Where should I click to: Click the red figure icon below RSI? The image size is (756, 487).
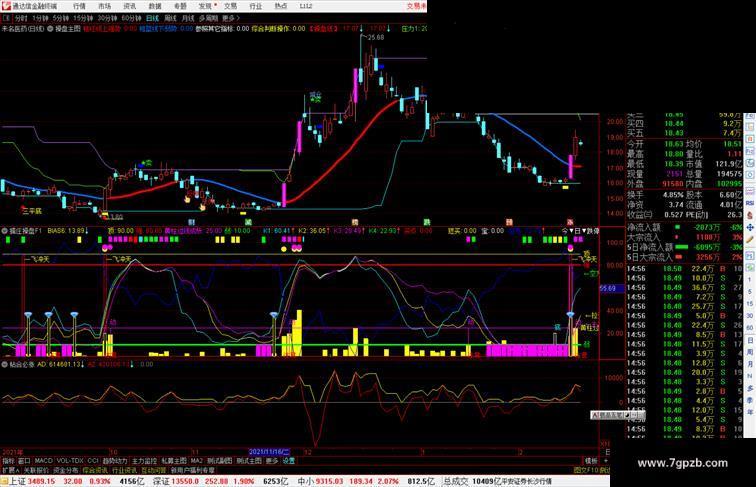(x=750, y=215)
